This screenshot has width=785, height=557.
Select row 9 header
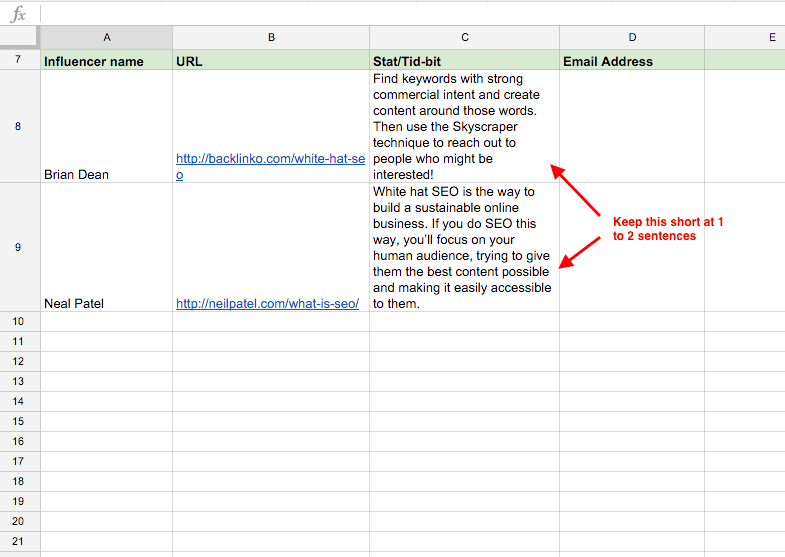19,247
